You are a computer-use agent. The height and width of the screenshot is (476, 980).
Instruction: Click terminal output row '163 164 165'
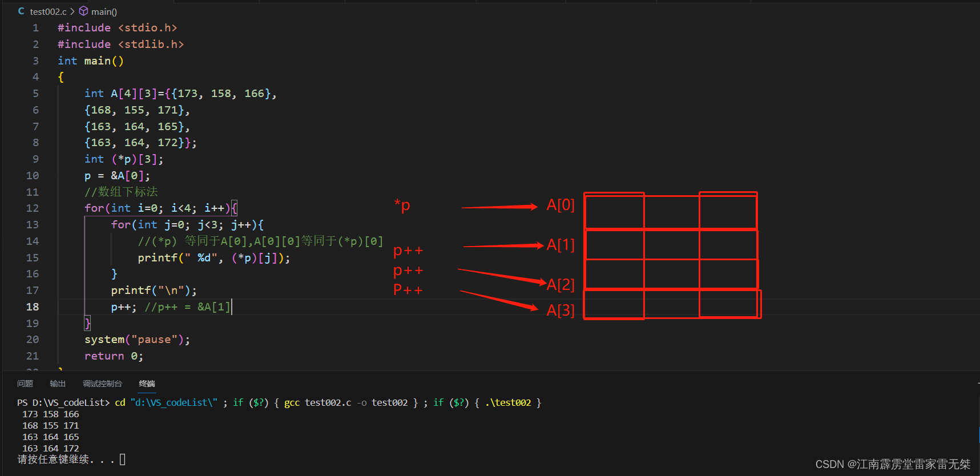[x=51, y=437]
